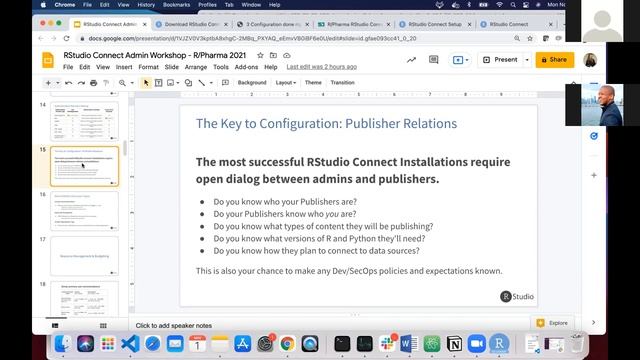640x360 pixels.
Task: Open the Present options dropdown arrow
Action: coord(527,60)
